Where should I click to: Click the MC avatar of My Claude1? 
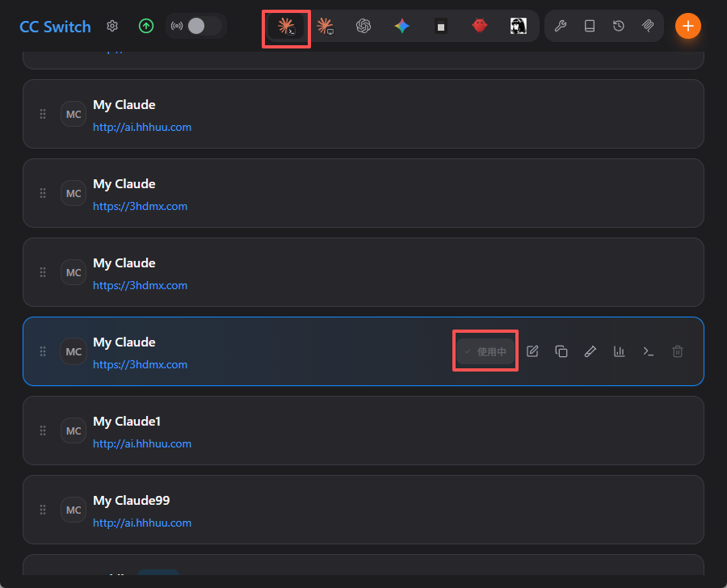coord(74,430)
